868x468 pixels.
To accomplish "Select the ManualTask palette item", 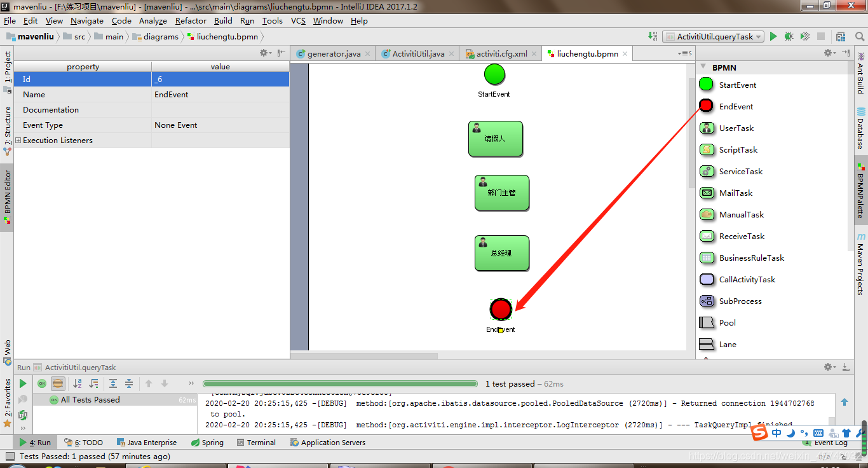I will [x=731, y=214].
